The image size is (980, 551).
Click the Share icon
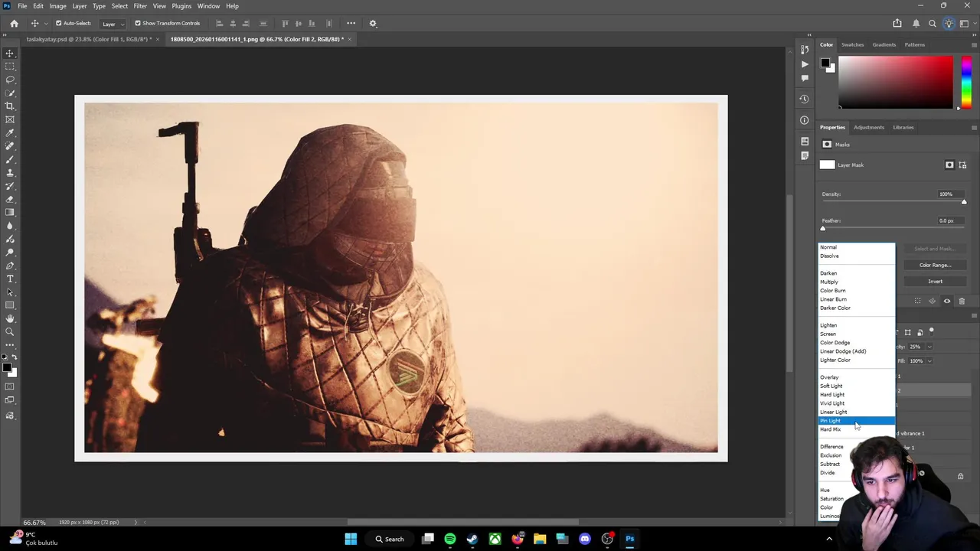pos(897,23)
